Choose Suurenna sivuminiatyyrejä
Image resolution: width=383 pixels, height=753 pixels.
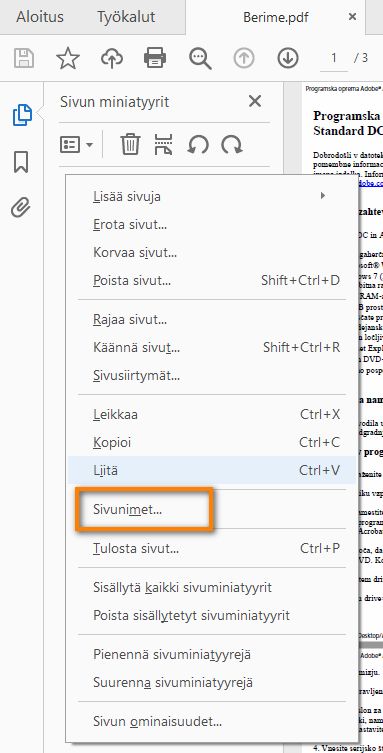[212, 682]
